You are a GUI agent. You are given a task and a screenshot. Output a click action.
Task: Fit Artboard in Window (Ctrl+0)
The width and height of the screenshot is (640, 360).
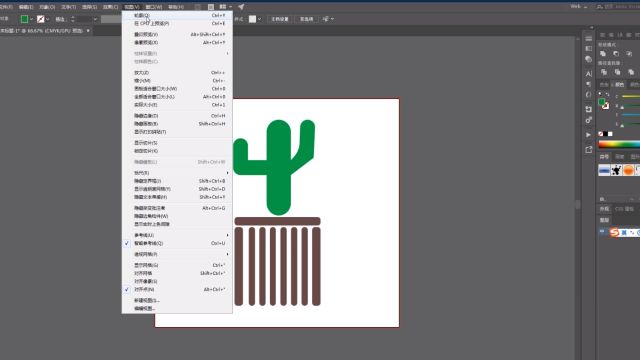[x=177, y=89]
